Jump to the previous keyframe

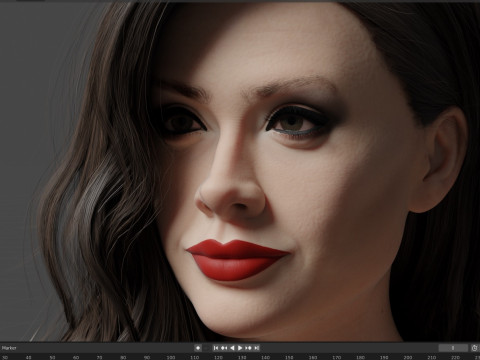click(224, 348)
